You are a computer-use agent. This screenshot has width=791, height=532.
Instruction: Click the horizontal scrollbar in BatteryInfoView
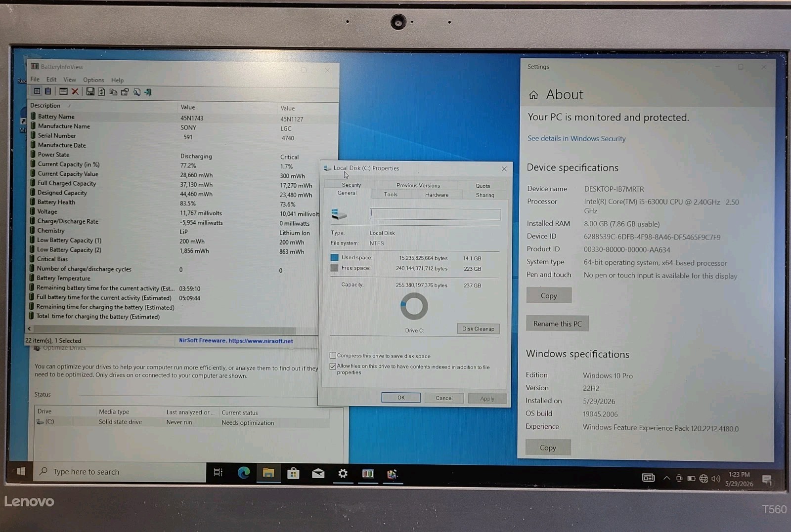point(165,329)
